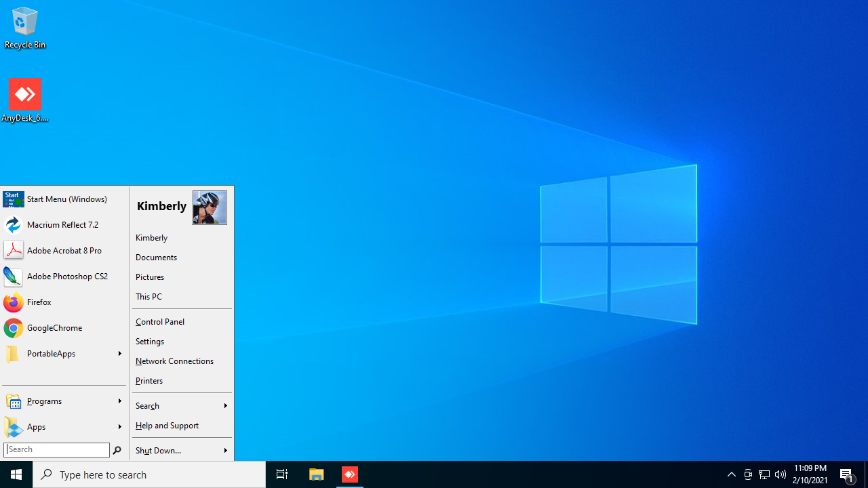The height and width of the screenshot is (488, 868).
Task: Click Help and Support
Action: [x=167, y=426]
